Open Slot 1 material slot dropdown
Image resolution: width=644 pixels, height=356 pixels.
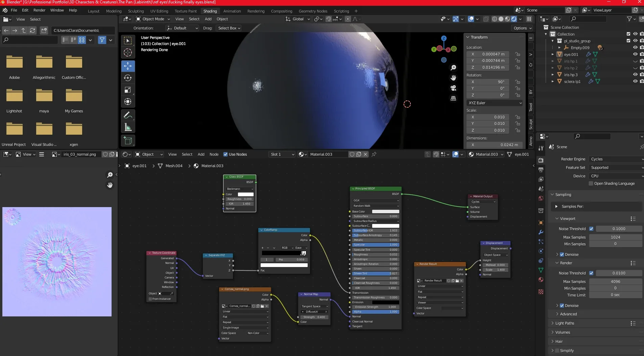(282, 154)
